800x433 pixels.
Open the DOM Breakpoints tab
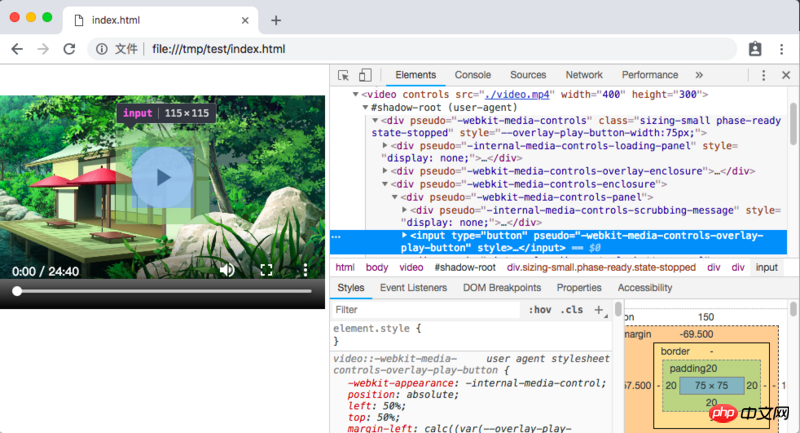(502, 288)
